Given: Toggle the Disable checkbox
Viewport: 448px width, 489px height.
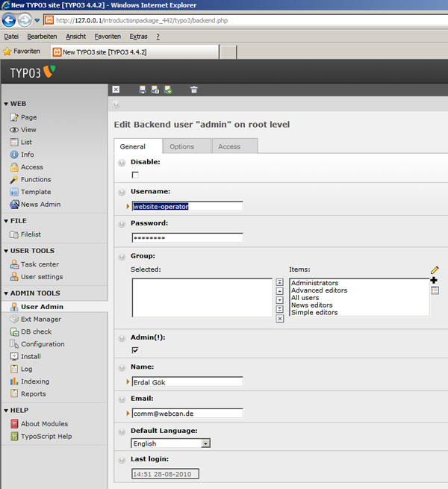Looking at the screenshot, I should point(135,175).
